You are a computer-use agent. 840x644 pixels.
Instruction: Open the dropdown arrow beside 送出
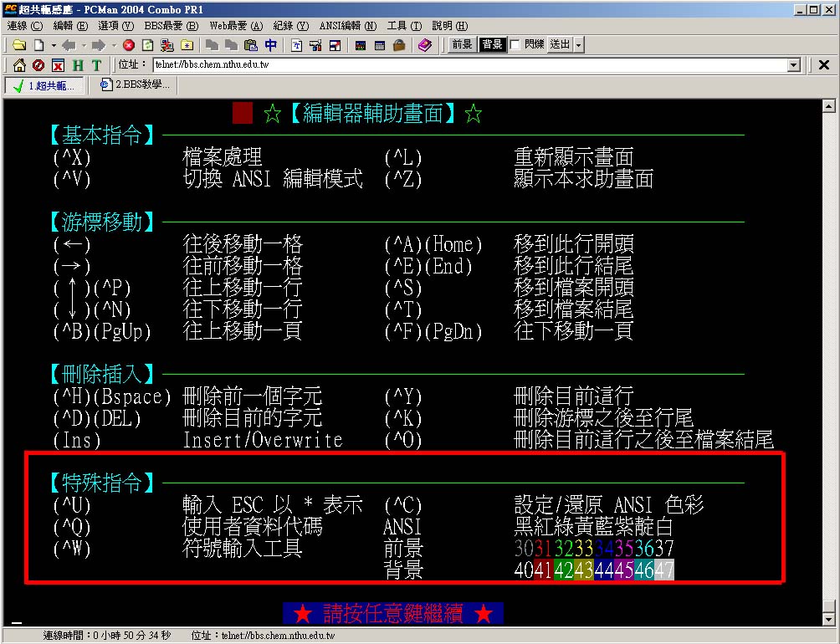(x=579, y=45)
